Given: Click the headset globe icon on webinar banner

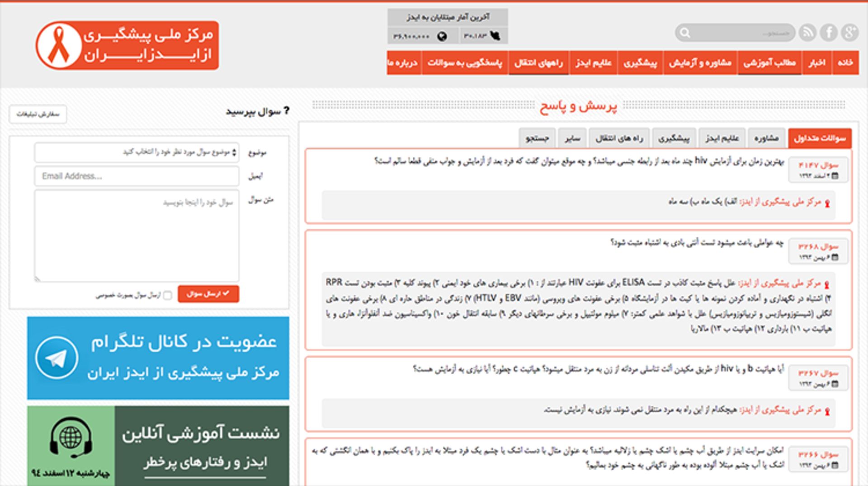Looking at the screenshot, I should point(71,437).
